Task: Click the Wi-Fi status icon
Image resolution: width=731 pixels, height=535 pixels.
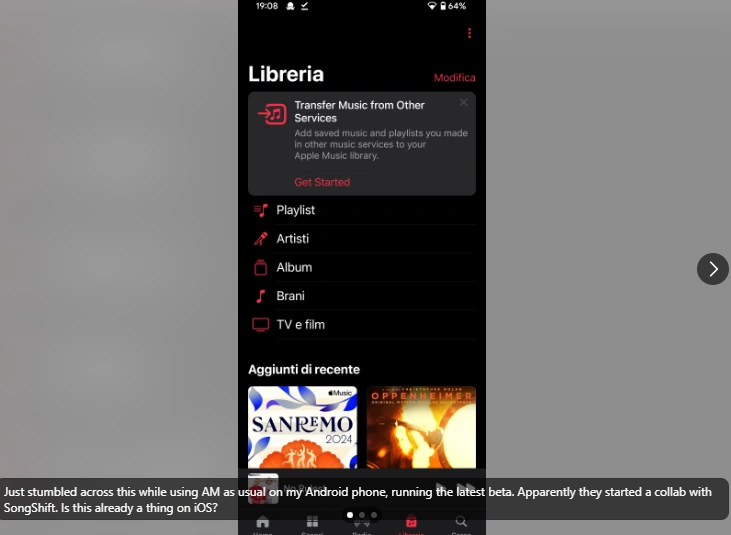Action: pyautogui.click(x=432, y=6)
